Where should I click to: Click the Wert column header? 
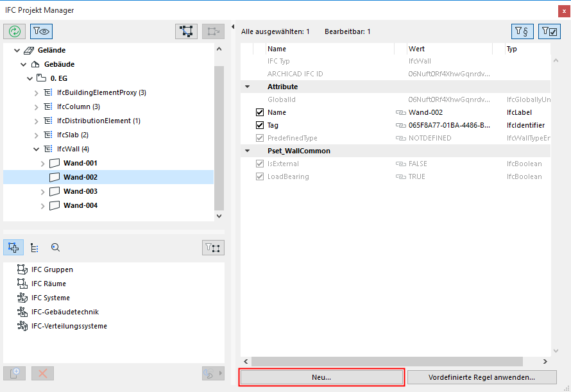pyautogui.click(x=416, y=49)
